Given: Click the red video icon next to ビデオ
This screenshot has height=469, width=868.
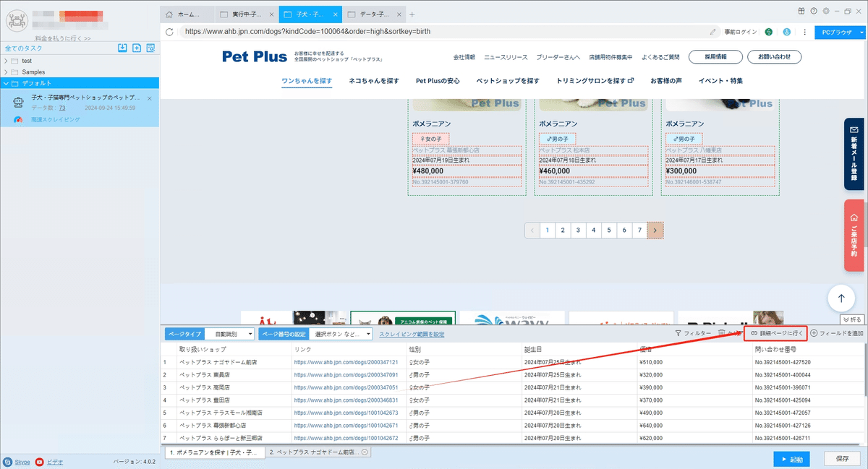Looking at the screenshot, I should pyautogui.click(x=39, y=461).
